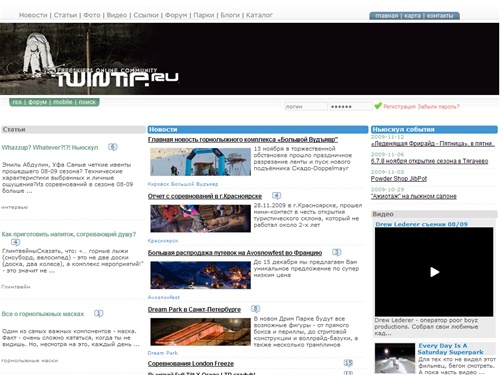Image resolution: width=500 pixels, height=375 pixels.
Task: Open форум link in green bar
Action: pyautogui.click(x=37, y=102)
